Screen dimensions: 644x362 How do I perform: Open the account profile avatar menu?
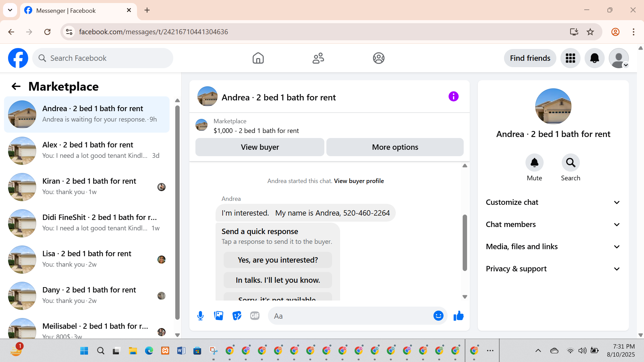pyautogui.click(x=618, y=58)
